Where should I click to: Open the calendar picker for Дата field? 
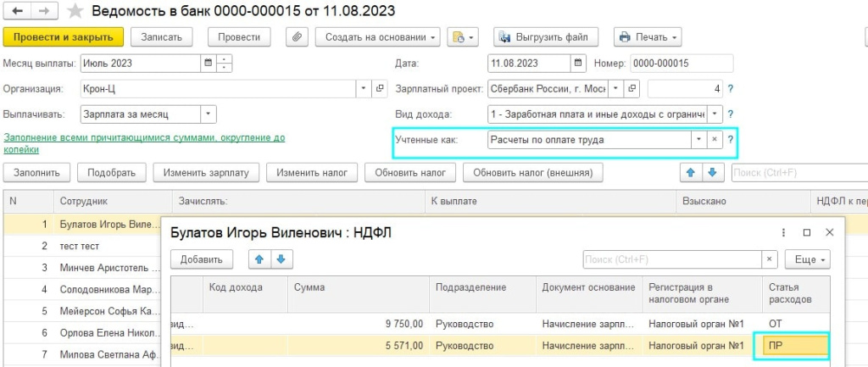pos(578,63)
